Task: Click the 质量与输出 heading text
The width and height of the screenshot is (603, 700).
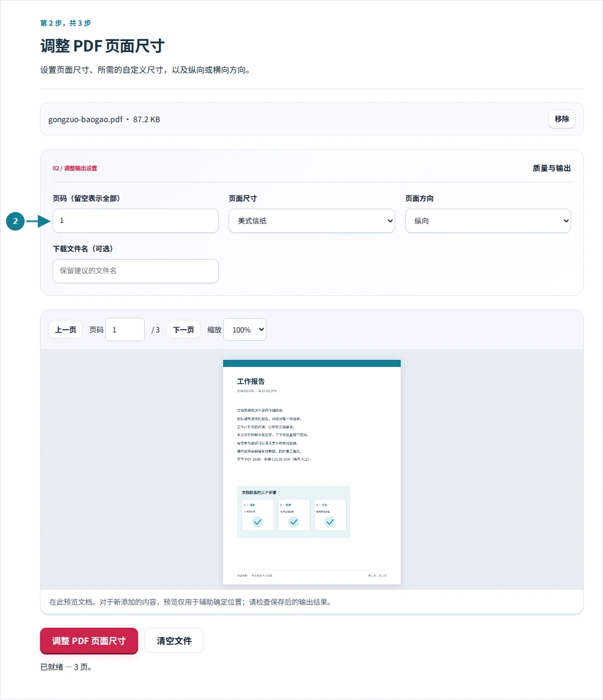Action: tap(551, 168)
